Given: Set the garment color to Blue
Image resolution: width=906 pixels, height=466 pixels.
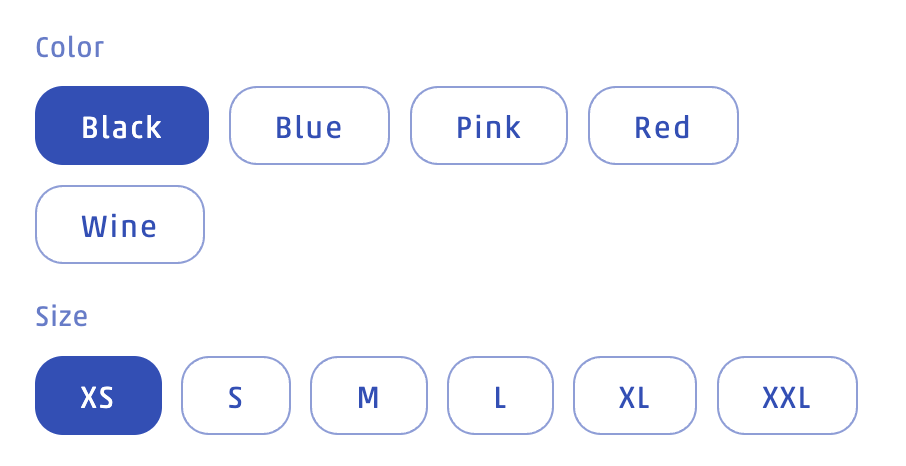Looking at the screenshot, I should click(309, 126).
